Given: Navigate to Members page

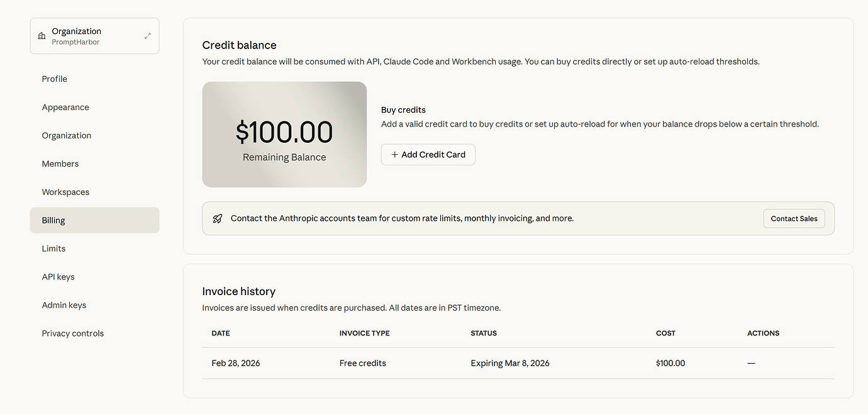Looking at the screenshot, I should (x=60, y=164).
